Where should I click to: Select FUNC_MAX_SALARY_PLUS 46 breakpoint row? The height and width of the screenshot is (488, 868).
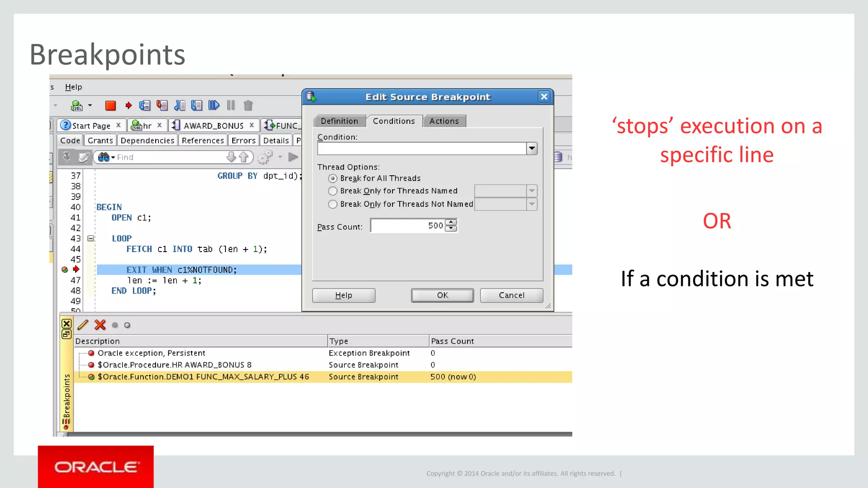[x=323, y=377]
